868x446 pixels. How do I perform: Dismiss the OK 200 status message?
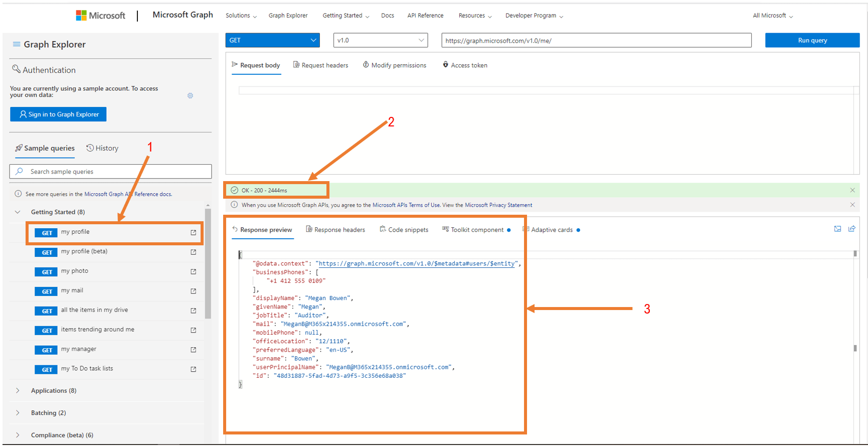852,190
